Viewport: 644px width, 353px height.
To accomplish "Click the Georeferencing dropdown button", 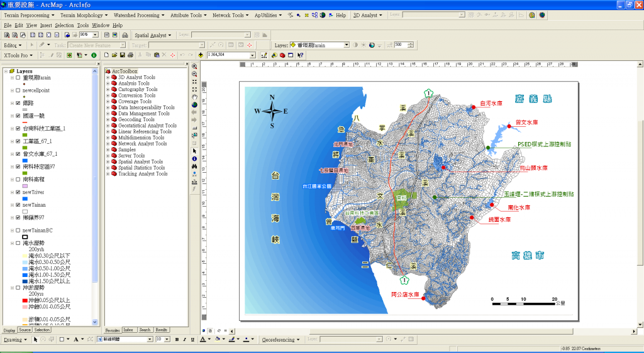I will [281, 339].
